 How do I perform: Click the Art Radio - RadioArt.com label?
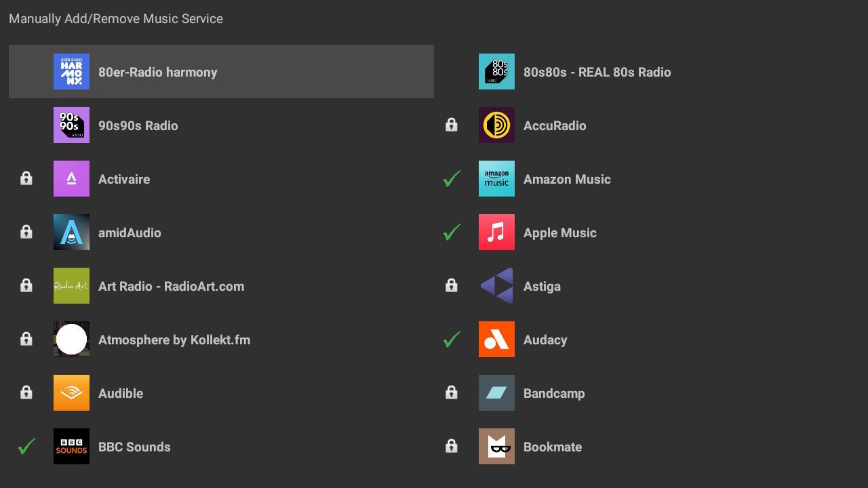(x=171, y=286)
